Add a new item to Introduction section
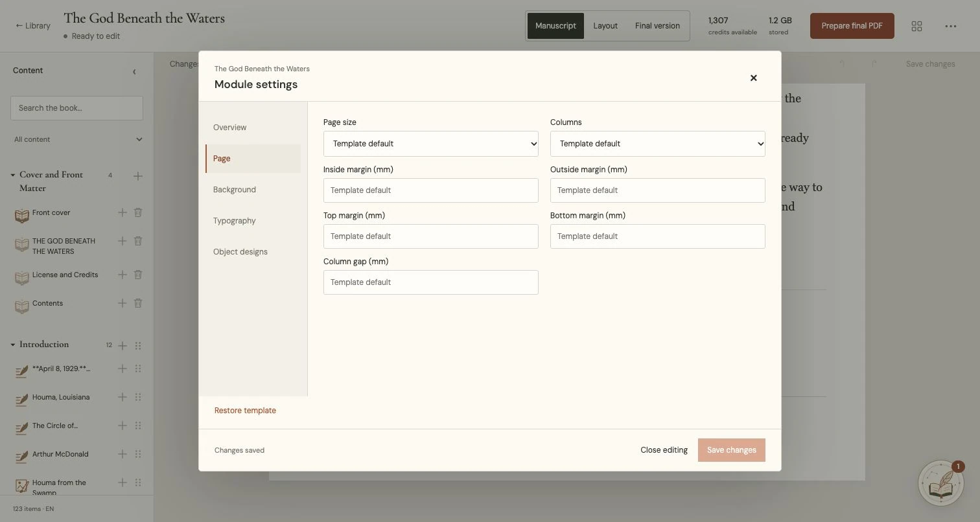Viewport: 980px width, 522px height. pos(122,345)
